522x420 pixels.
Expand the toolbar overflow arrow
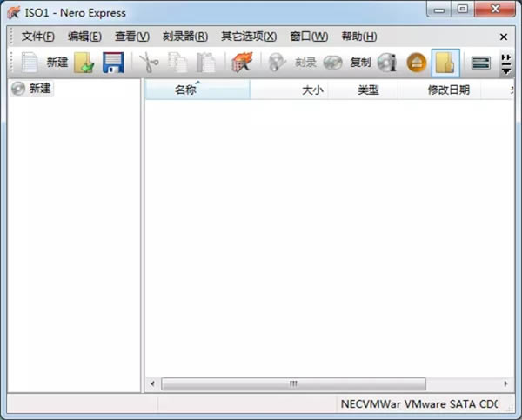(507, 63)
